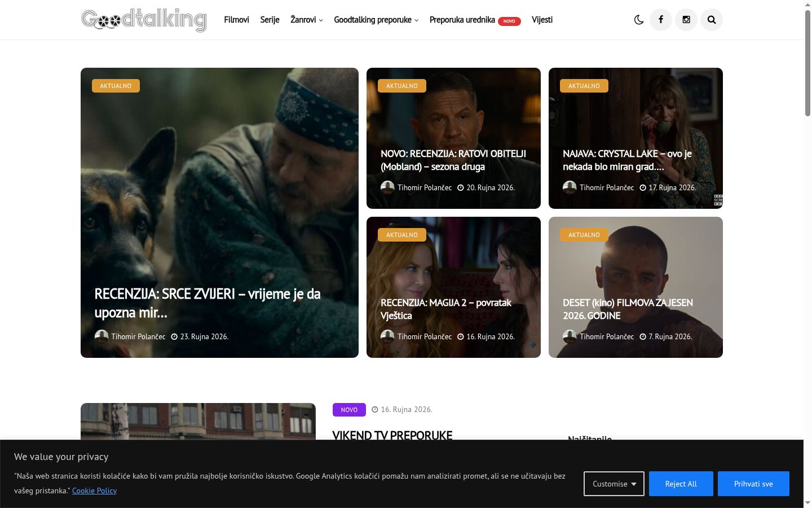Go to the Vijesti section

click(542, 20)
